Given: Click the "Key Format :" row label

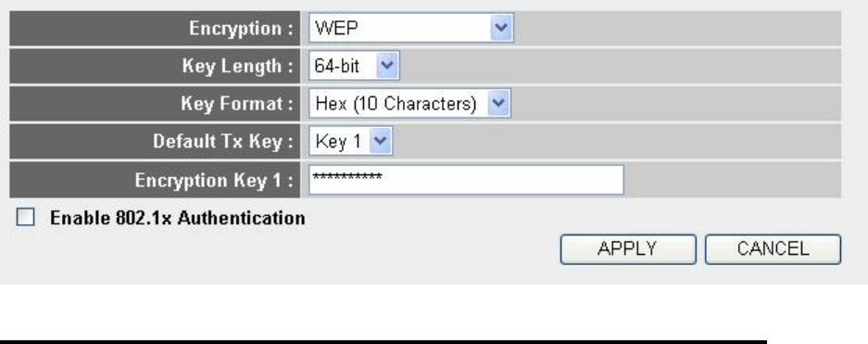Looking at the screenshot, I should pyautogui.click(x=237, y=104).
